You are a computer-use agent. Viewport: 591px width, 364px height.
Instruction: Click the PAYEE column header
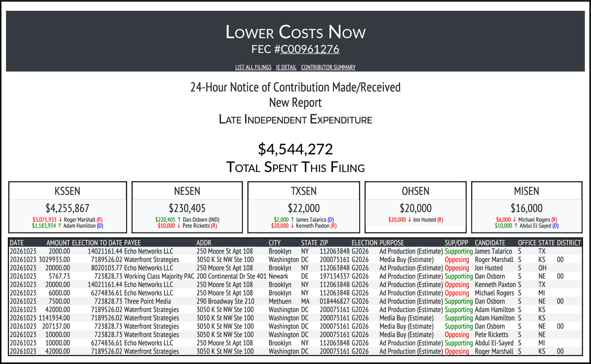point(133,243)
